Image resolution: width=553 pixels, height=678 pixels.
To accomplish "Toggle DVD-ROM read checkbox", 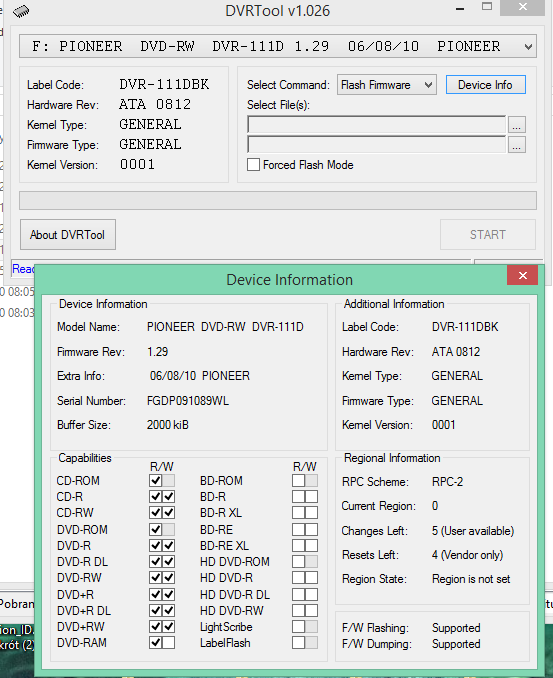I will (156, 529).
